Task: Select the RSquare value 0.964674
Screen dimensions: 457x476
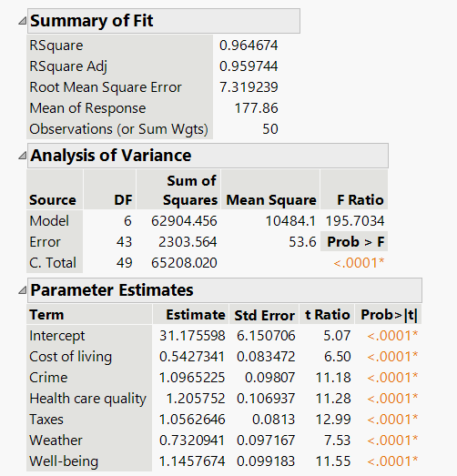Action: tap(249, 46)
